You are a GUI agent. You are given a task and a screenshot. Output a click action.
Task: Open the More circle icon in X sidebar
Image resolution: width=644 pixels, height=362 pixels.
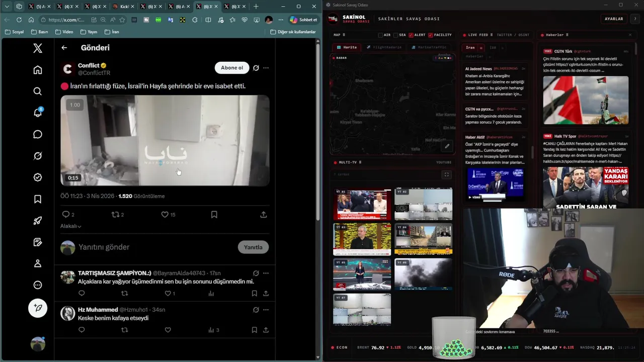(38, 285)
